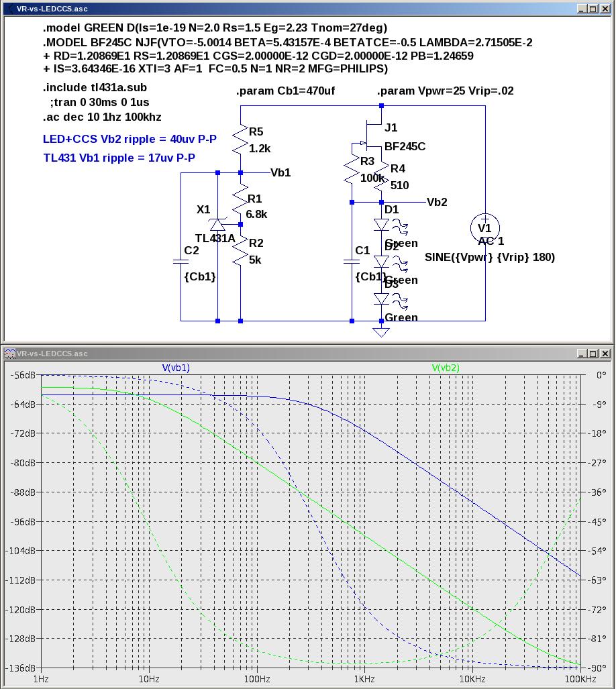This screenshot has width=616, height=689.
Task: Click the Vb1 net label
Action: [x=280, y=172]
